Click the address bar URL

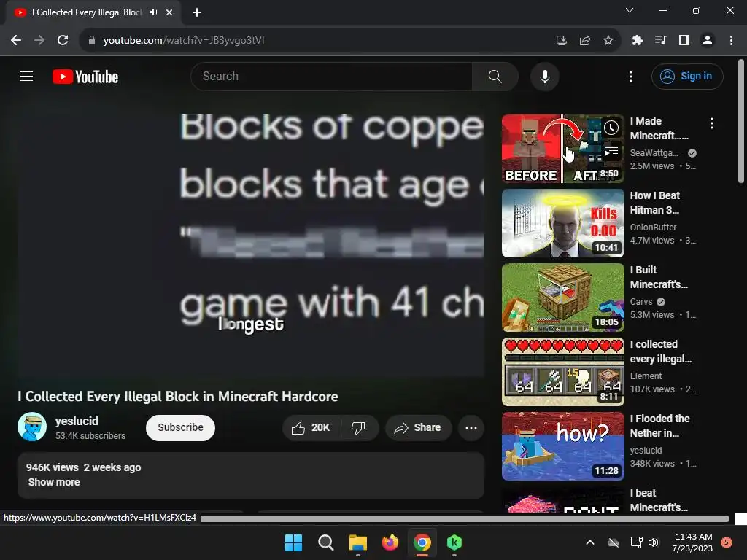(183, 41)
